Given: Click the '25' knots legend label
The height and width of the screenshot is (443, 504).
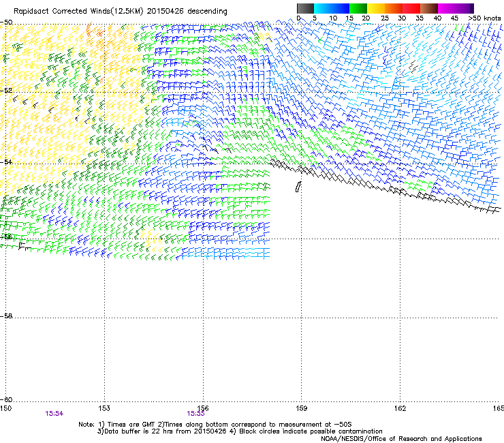Looking at the screenshot, I should 384,18.
